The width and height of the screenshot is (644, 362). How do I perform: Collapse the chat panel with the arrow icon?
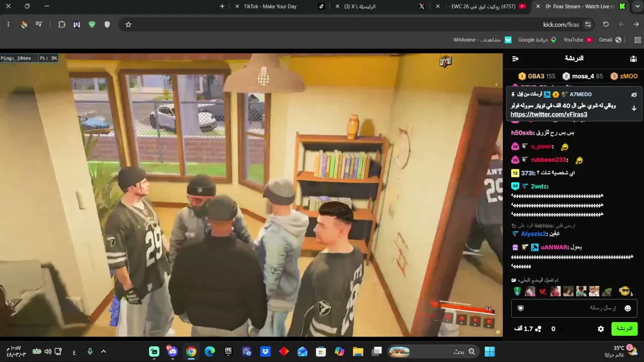[x=515, y=59]
